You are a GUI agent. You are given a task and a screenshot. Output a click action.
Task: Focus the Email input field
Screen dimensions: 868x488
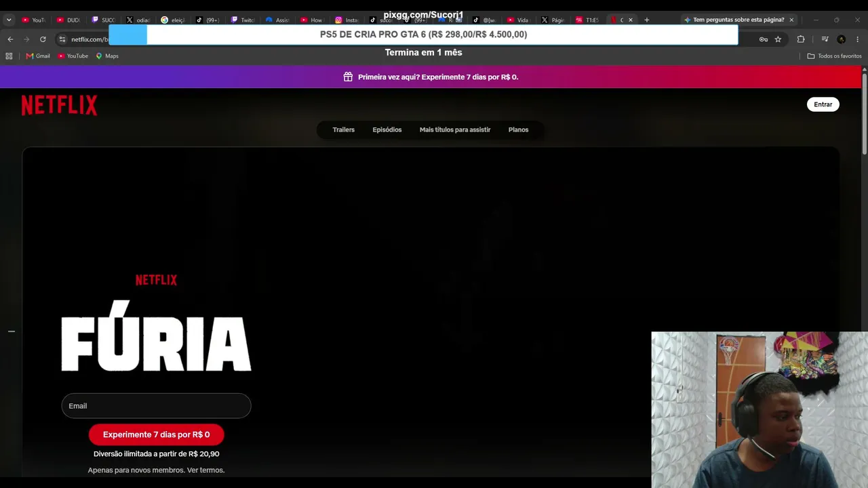156,406
